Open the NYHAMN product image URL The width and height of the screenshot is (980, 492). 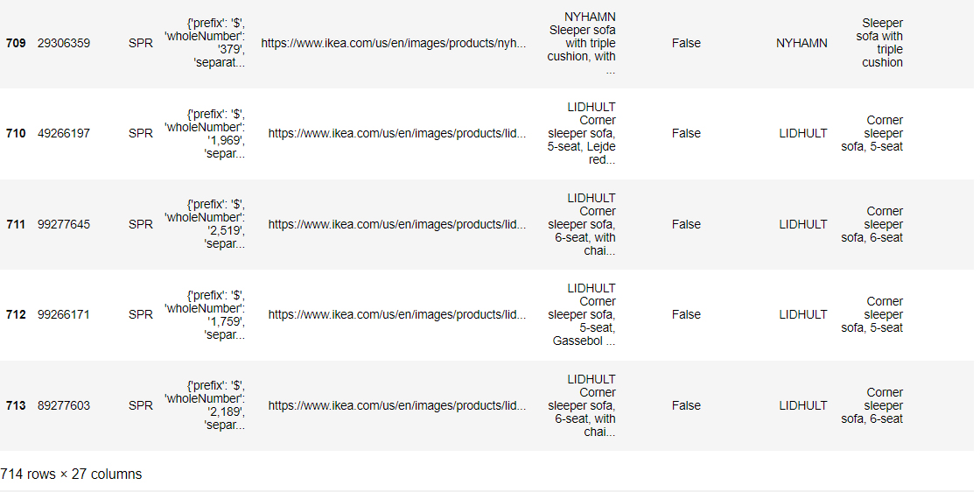[x=394, y=43]
